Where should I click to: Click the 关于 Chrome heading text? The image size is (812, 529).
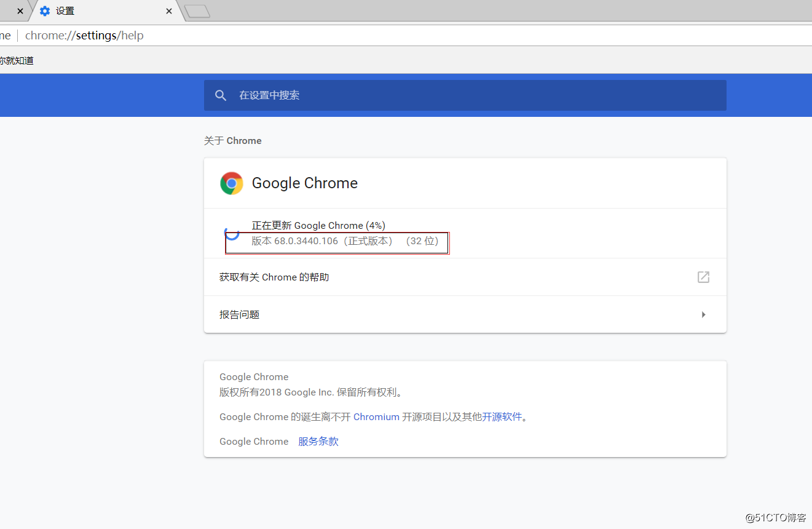pos(232,141)
